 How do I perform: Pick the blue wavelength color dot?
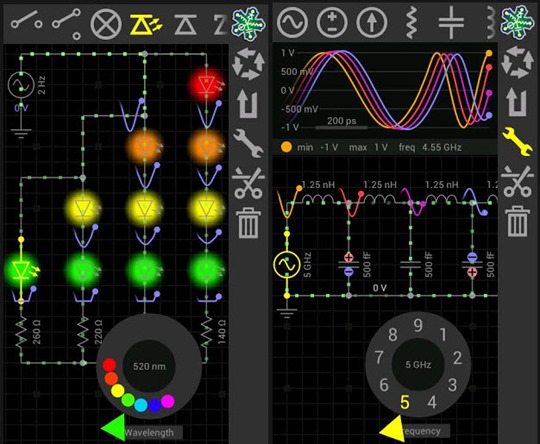coord(155,405)
